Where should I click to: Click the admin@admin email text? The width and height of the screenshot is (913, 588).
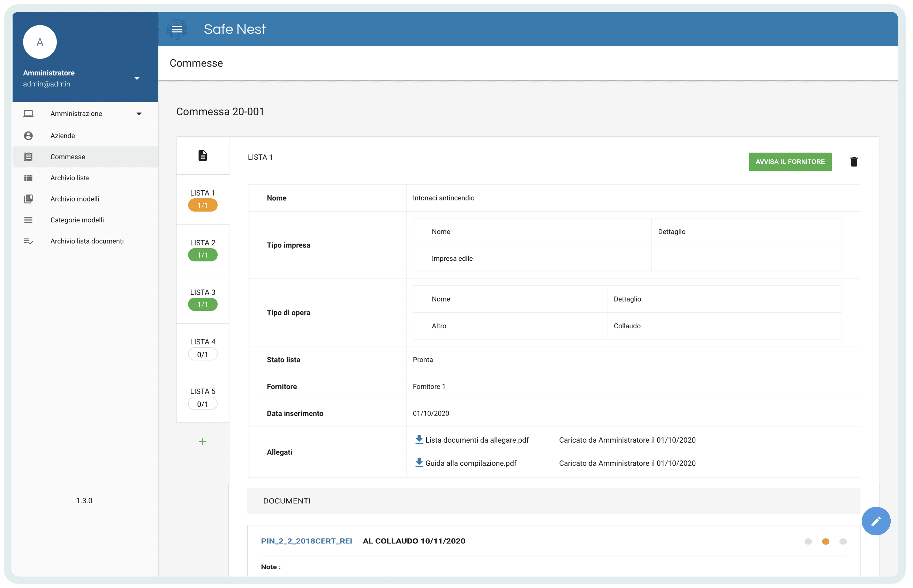click(x=47, y=84)
